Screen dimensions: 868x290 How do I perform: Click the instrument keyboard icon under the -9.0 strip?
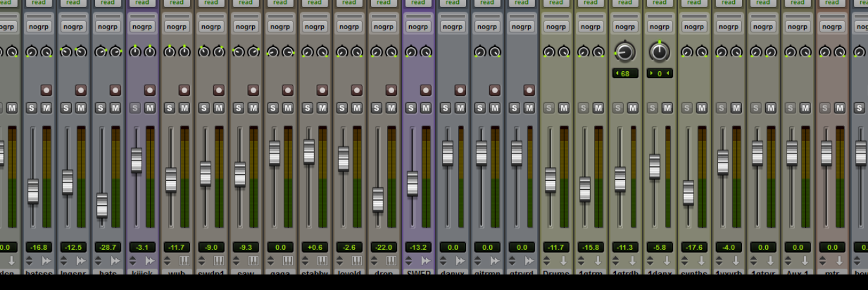coord(218,260)
